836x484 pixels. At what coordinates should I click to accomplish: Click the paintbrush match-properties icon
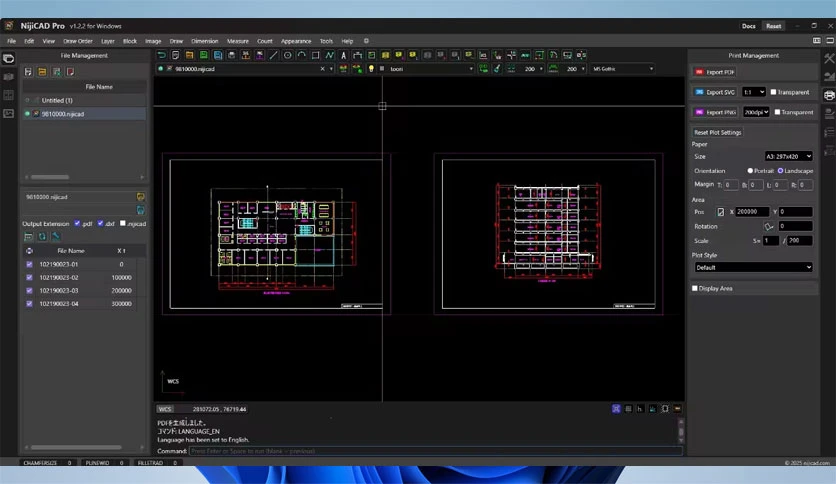pos(497,69)
